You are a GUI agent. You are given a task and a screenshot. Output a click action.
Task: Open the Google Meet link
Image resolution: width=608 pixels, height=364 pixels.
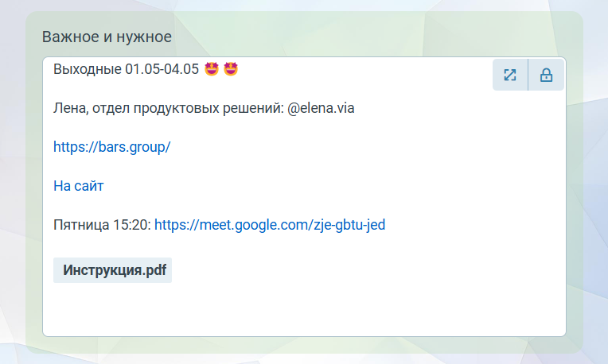(269, 225)
